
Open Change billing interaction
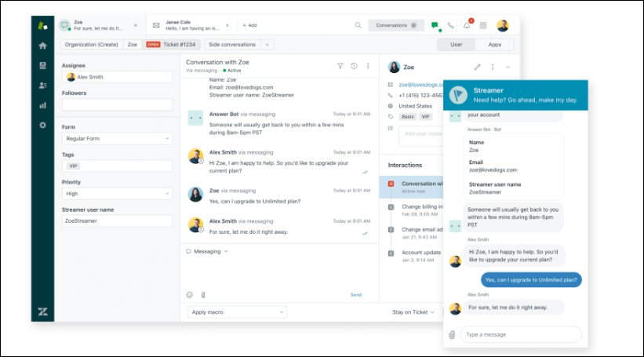pos(412,210)
